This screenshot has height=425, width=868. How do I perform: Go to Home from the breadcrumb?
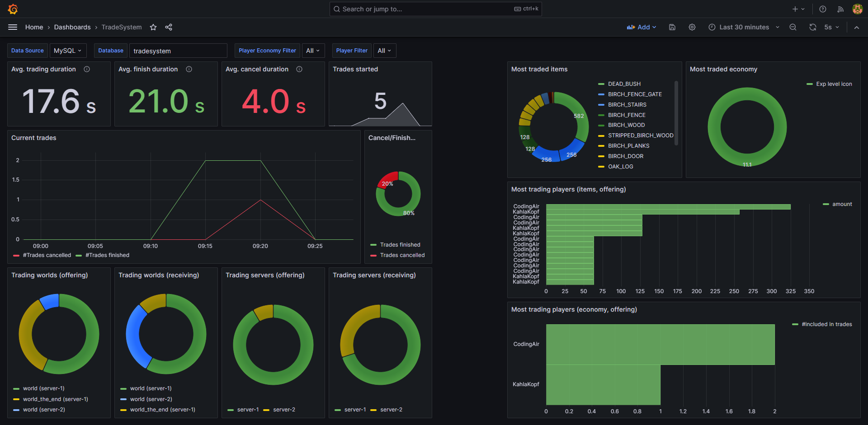[34, 27]
